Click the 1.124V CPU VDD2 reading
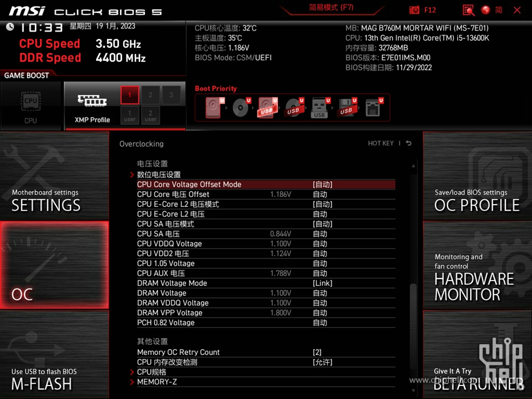 (281, 253)
